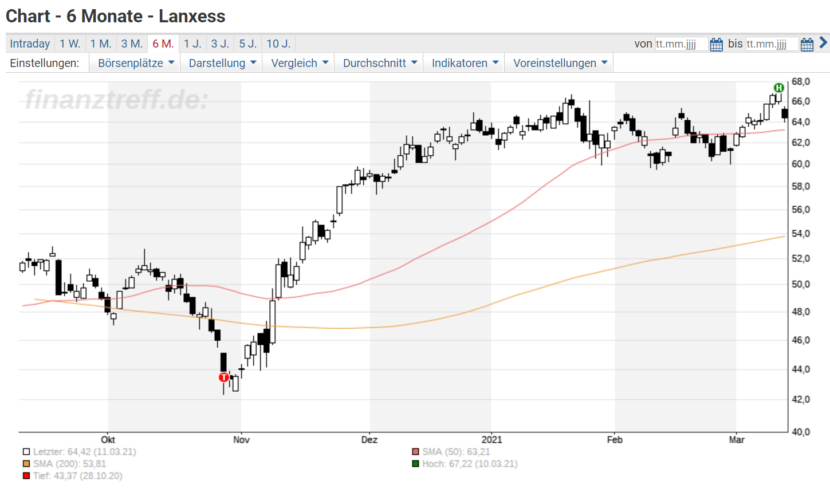Select the 3 J. time range tab
Screen dimensions: 830x504
[220, 44]
